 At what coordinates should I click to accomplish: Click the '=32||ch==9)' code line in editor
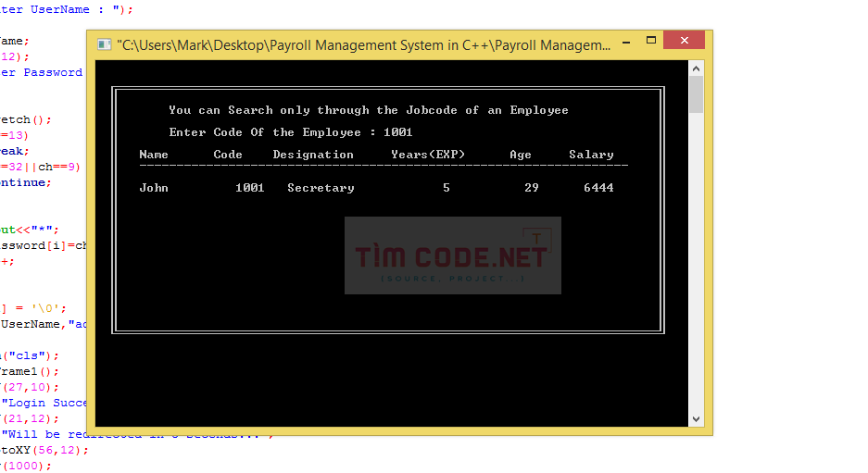[40, 167]
